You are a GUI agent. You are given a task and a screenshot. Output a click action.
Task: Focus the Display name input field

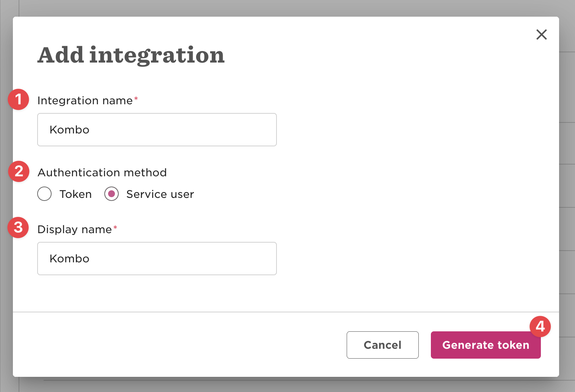(x=157, y=259)
